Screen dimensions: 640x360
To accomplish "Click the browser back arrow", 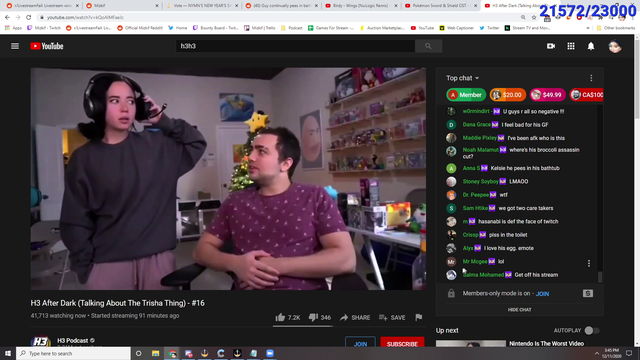I will click(x=7, y=18).
